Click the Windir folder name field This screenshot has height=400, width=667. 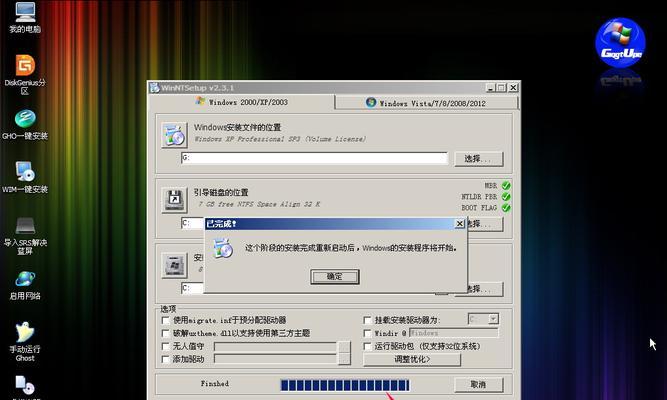(x=453, y=333)
